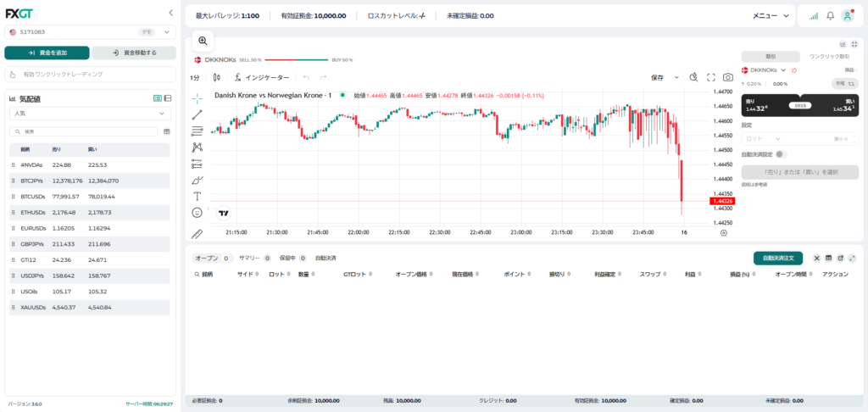Screen dimensions: 868x412
Task: Open the メニュー dropdown
Action: [771, 15]
